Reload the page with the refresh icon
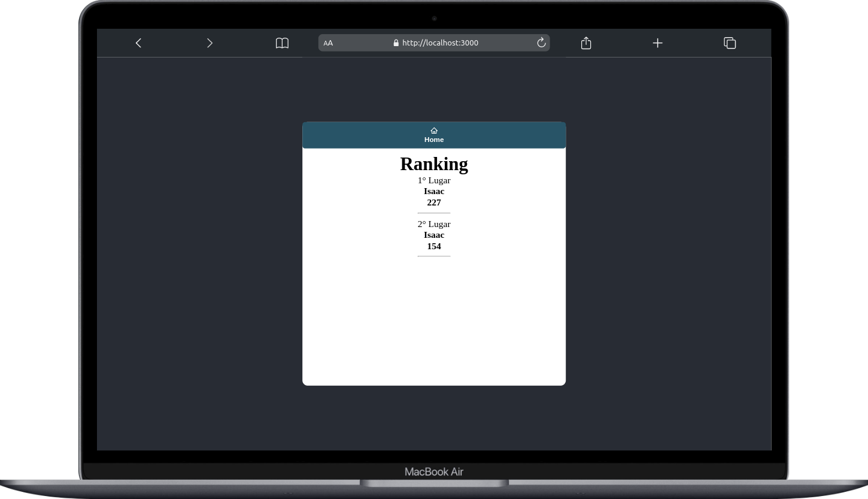Screen dimensions: 868x499 click(x=541, y=43)
